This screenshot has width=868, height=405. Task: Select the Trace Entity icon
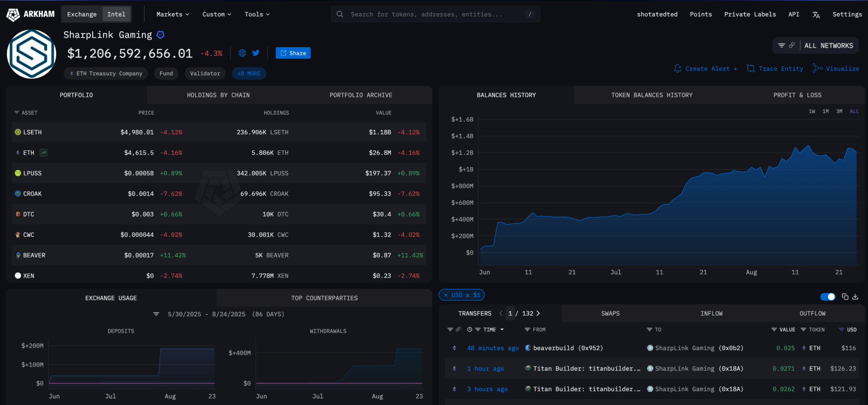click(x=751, y=68)
